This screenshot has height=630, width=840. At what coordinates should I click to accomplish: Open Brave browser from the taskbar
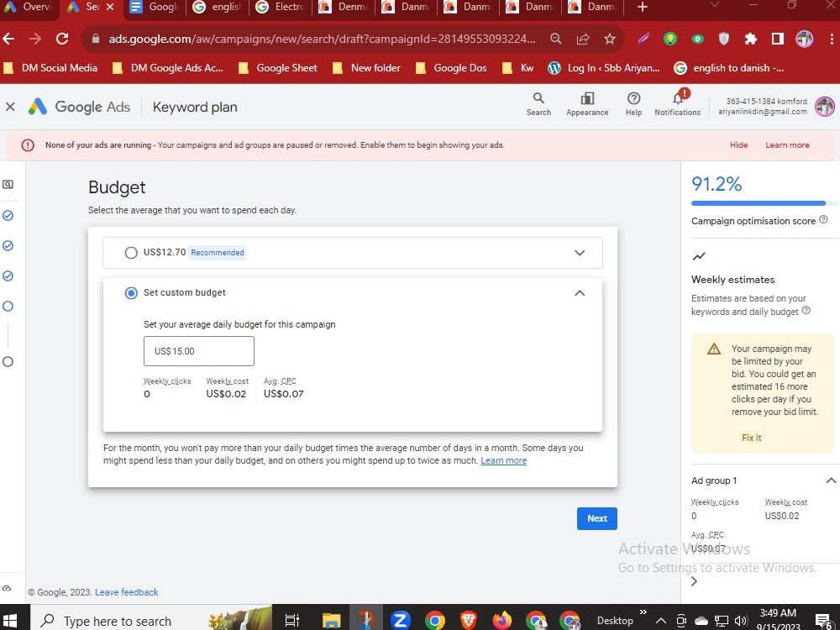coord(468,621)
